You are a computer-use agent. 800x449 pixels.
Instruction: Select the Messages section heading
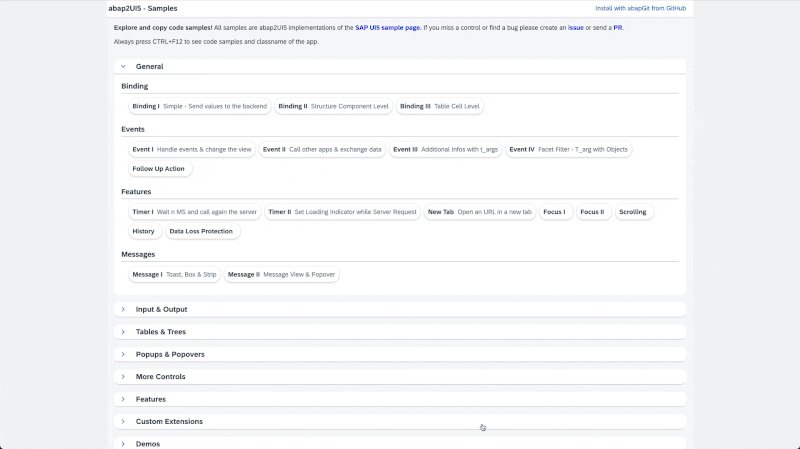tap(138, 254)
